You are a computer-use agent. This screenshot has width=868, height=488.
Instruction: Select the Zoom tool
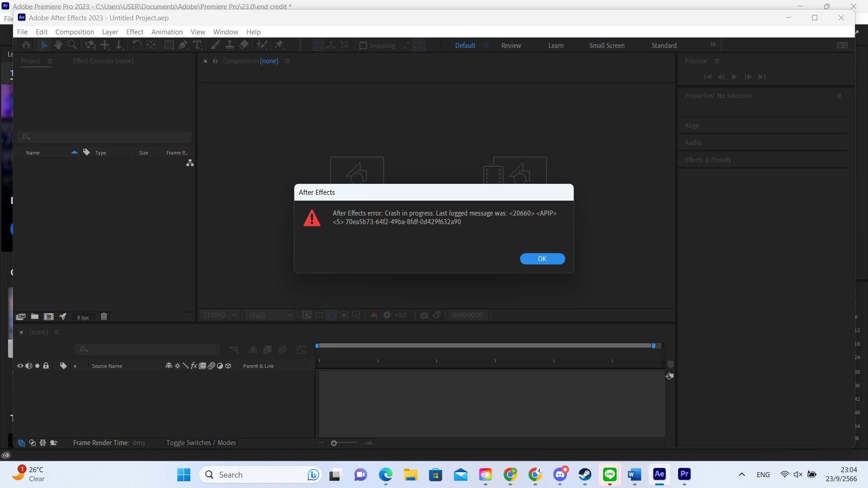[x=72, y=45]
